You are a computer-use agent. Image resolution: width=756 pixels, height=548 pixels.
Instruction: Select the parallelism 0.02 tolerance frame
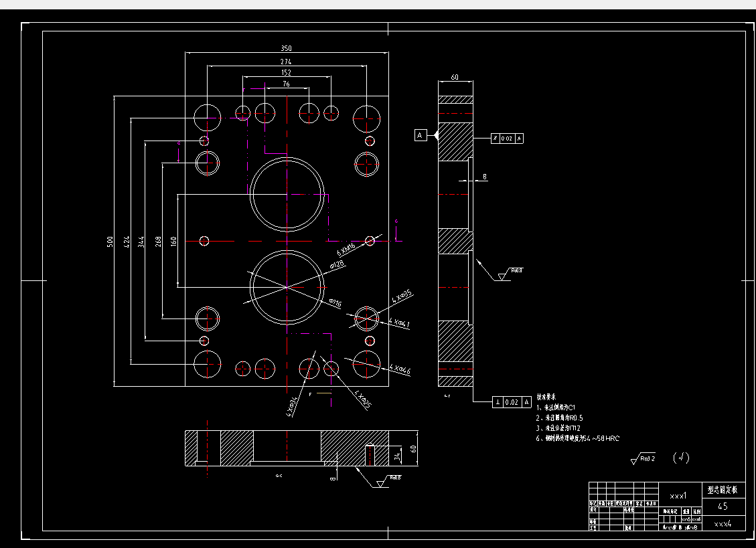click(x=507, y=139)
